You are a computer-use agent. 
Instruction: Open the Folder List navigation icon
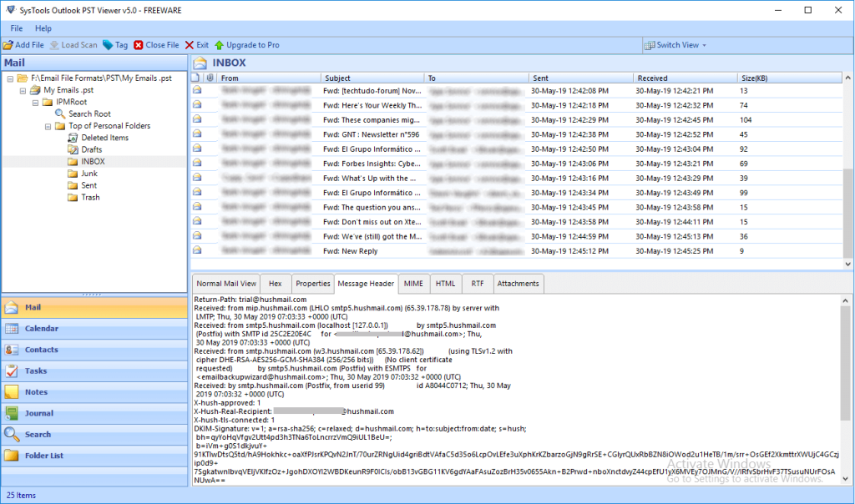point(12,456)
